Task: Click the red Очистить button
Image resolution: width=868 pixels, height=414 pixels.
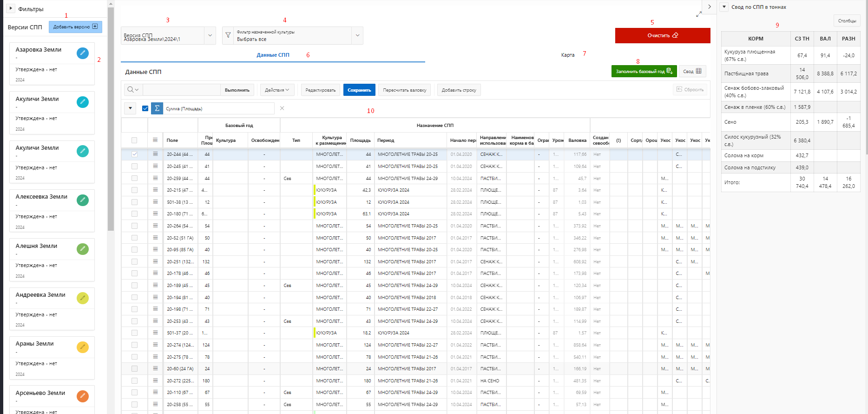Action: [x=662, y=35]
